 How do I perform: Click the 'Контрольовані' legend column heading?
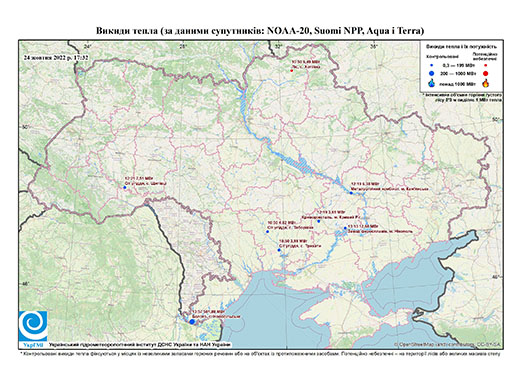443,56
